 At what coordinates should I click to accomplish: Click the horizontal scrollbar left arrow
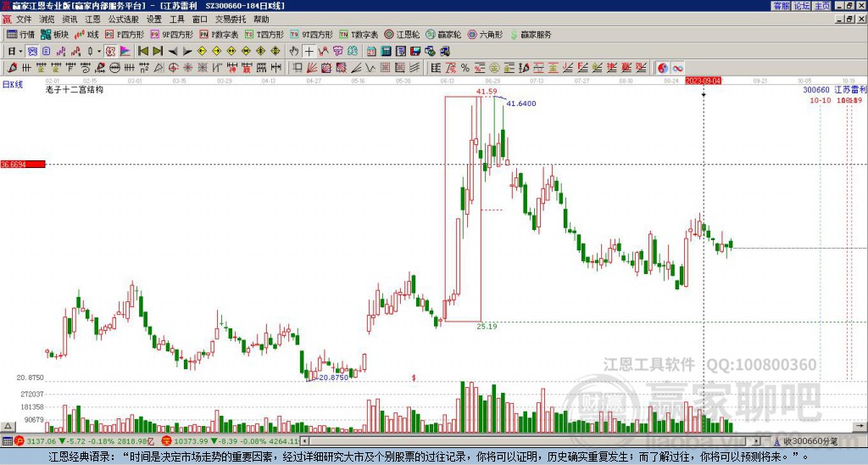[304, 441]
